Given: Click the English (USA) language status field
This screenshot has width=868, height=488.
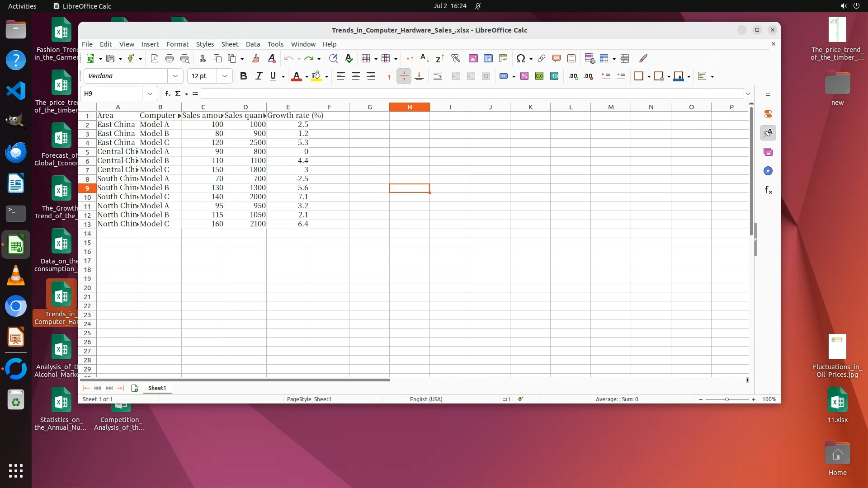Looking at the screenshot, I should coord(426,399).
